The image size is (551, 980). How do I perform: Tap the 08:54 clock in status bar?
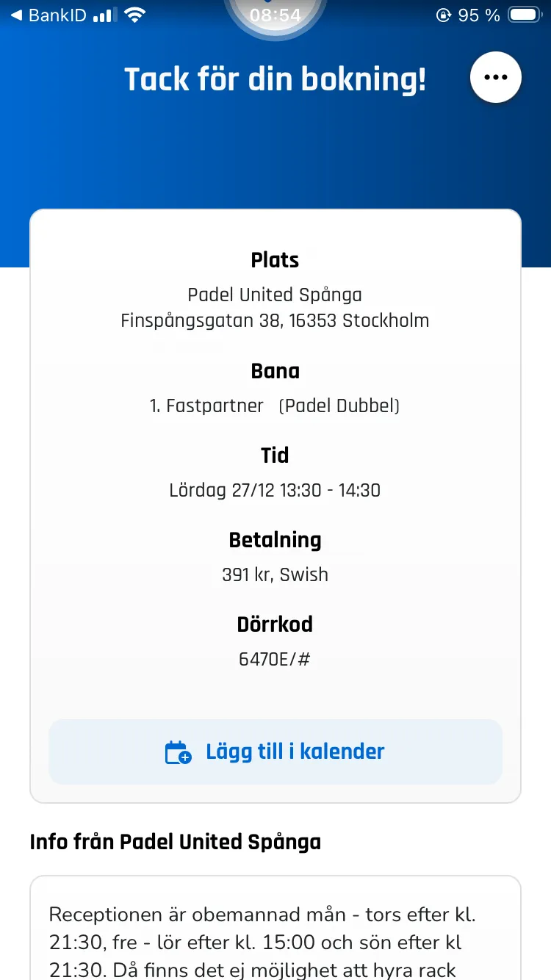point(275,15)
